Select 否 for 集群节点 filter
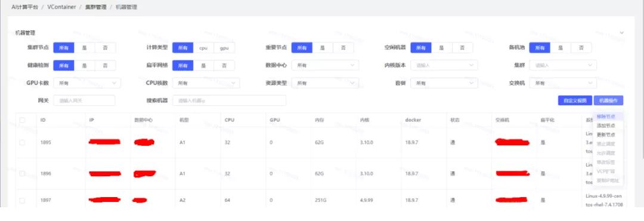This screenshot has height=221, width=644. pos(105,48)
